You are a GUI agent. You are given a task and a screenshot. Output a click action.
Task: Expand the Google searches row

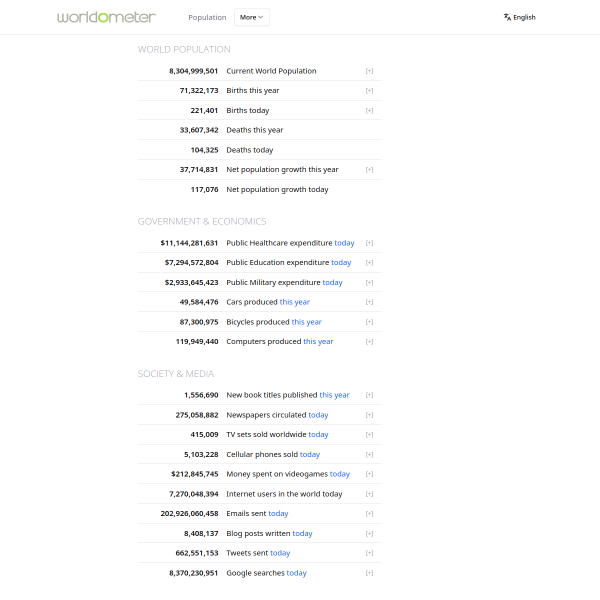(x=369, y=573)
